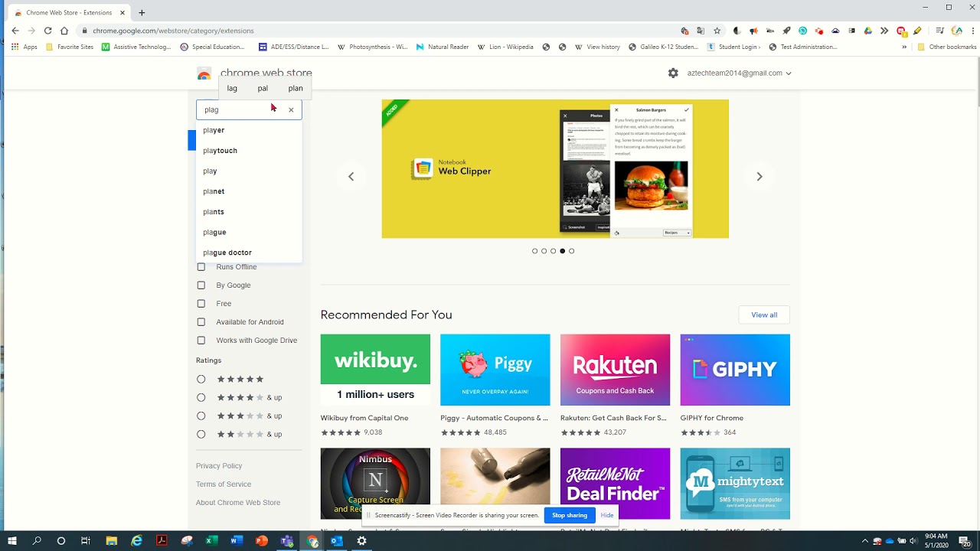980x551 pixels.
Task: Tick the Runs Offline checkbox
Action: click(201, 267)
